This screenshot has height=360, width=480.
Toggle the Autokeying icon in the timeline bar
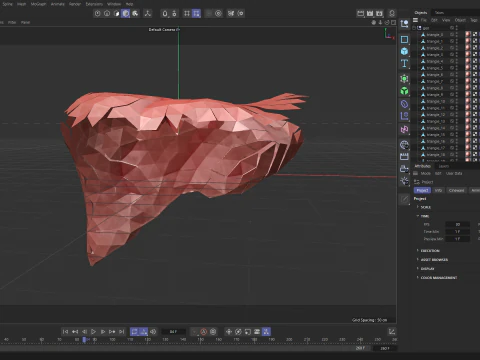204,332
